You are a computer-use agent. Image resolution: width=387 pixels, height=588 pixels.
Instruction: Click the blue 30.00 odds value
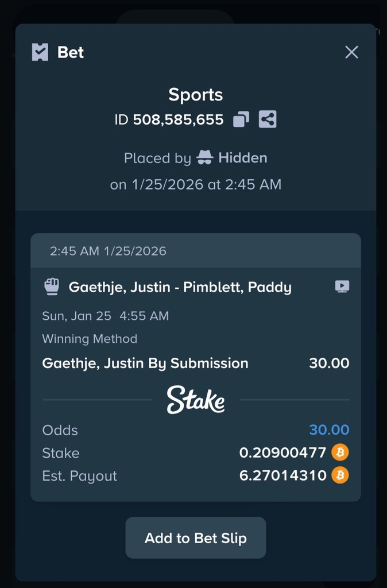click(329, 430)
